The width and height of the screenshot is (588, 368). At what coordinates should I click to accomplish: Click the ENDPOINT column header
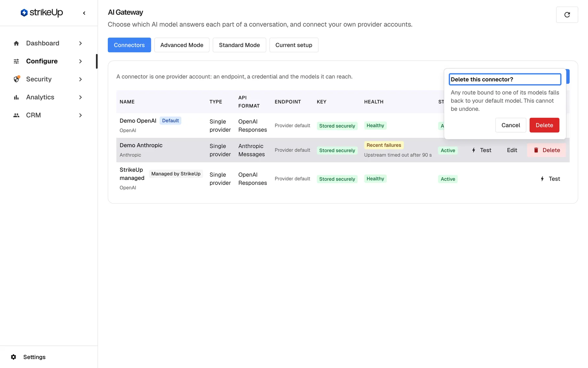[288, 102]
